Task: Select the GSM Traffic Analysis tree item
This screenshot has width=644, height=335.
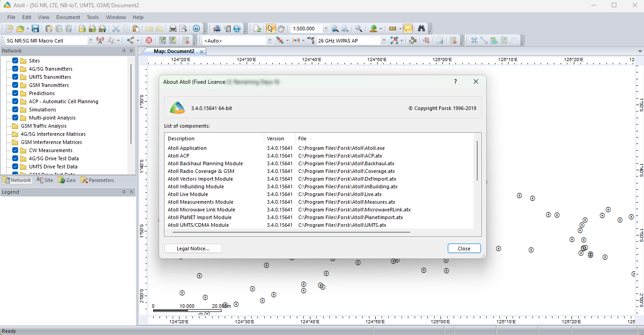Action: [44, 126]
